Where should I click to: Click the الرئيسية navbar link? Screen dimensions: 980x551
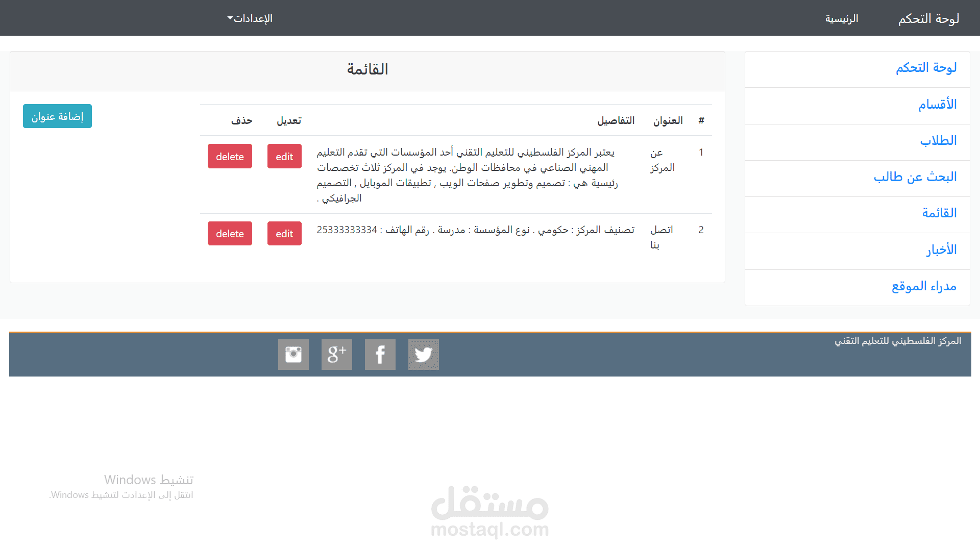(x=842, y=19)
